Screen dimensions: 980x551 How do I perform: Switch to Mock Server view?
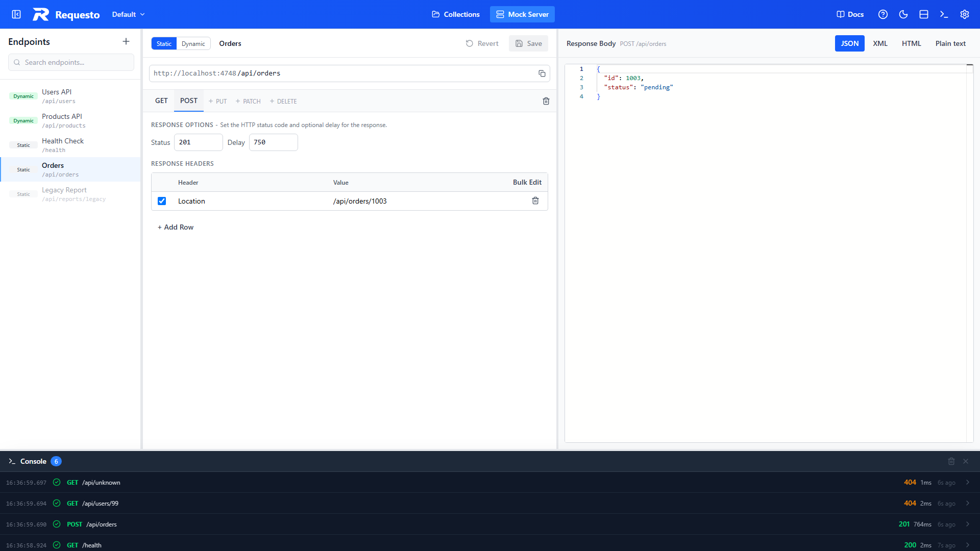coord(522,14)
